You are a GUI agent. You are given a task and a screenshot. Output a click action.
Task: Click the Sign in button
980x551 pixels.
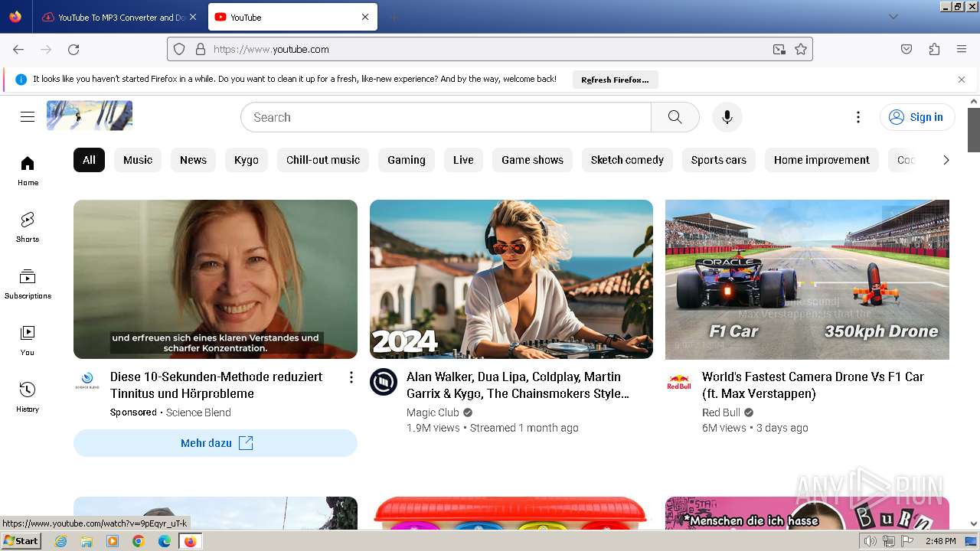tap(917, 117)
